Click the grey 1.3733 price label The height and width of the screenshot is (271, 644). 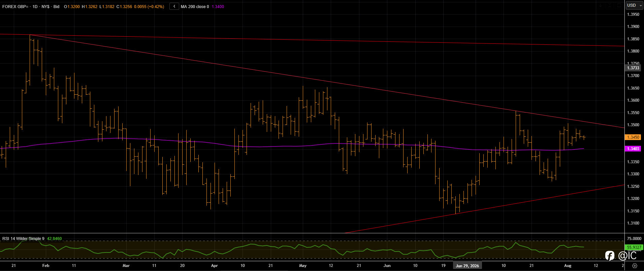point(633,68)
